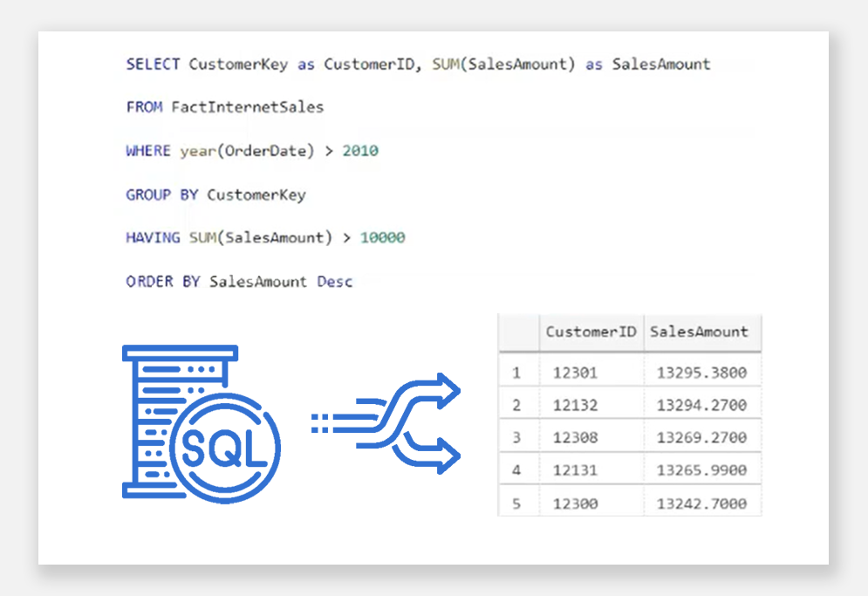Place cursor on the WHERE keyword
Screen dimensions: 868x596
pyautogui.click(x=148, y=151)
